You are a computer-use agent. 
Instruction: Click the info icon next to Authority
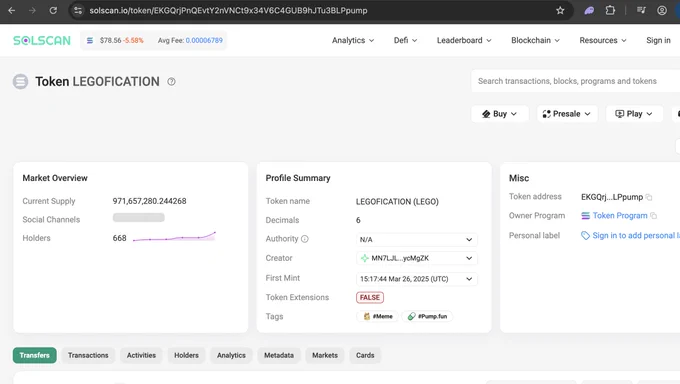point(305,239)
